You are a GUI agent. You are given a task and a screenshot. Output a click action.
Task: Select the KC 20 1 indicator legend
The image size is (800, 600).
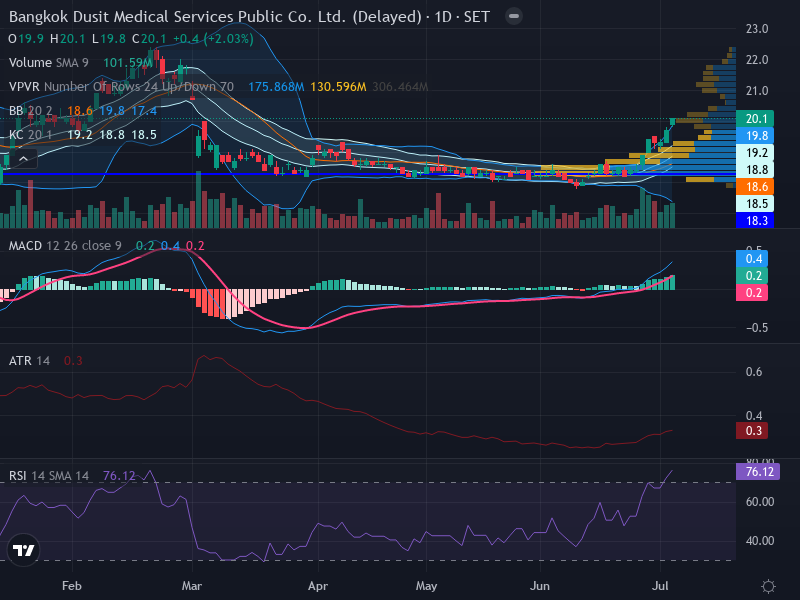(x=31, y=135)
